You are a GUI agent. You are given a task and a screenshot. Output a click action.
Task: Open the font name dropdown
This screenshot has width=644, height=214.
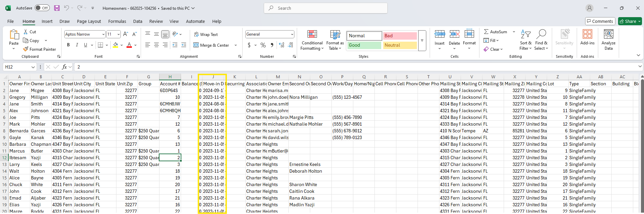click(x=103, y=34)
